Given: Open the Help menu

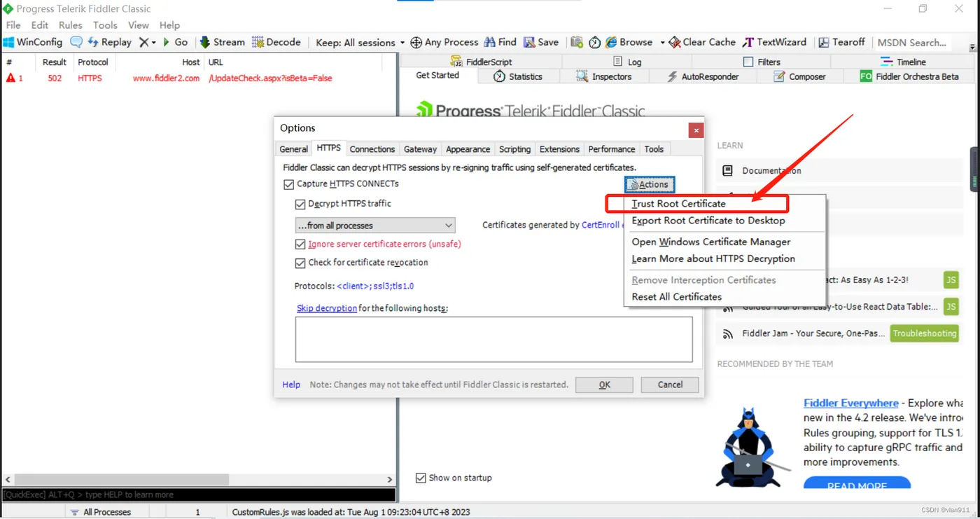Looking at the screenshot, I should (x=169, y=25).
